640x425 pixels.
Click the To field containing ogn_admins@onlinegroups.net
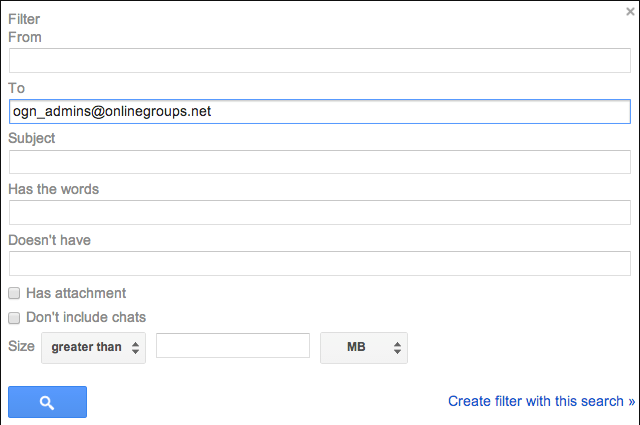coord(319,111)
